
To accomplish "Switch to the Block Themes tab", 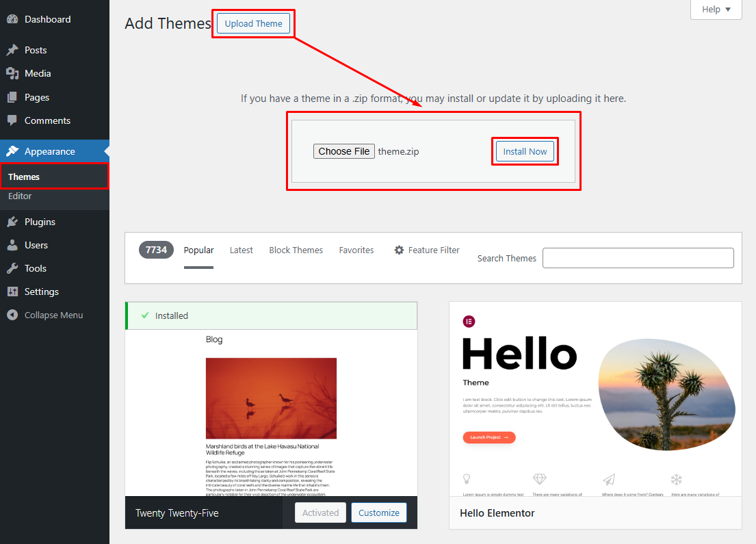I will point(296,250).
